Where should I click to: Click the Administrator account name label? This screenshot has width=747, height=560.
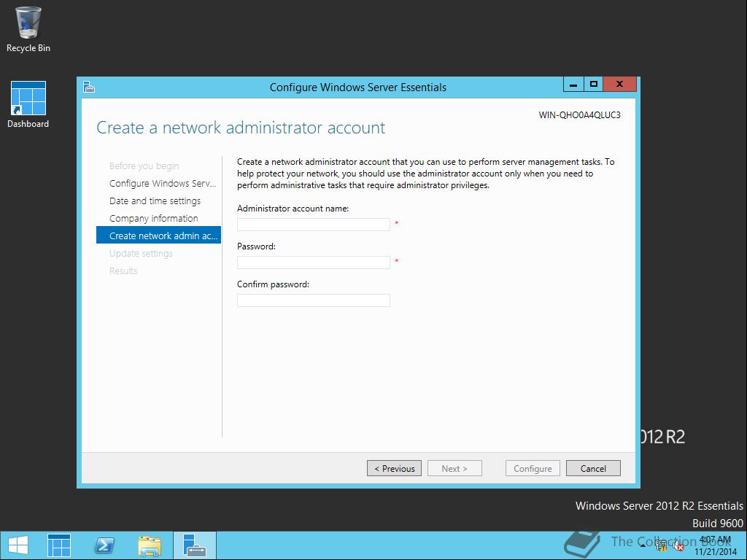click(x=293, y=208)
